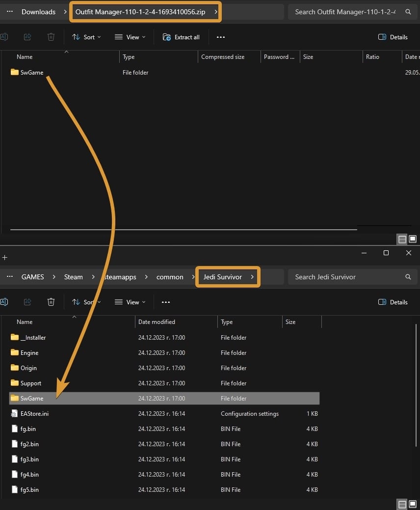
Task: Click GAMES breadcrumb
Action: [32, 277]
